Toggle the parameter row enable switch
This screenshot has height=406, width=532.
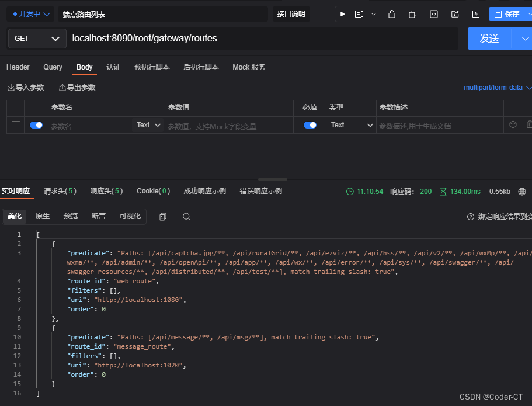(36, 125)
